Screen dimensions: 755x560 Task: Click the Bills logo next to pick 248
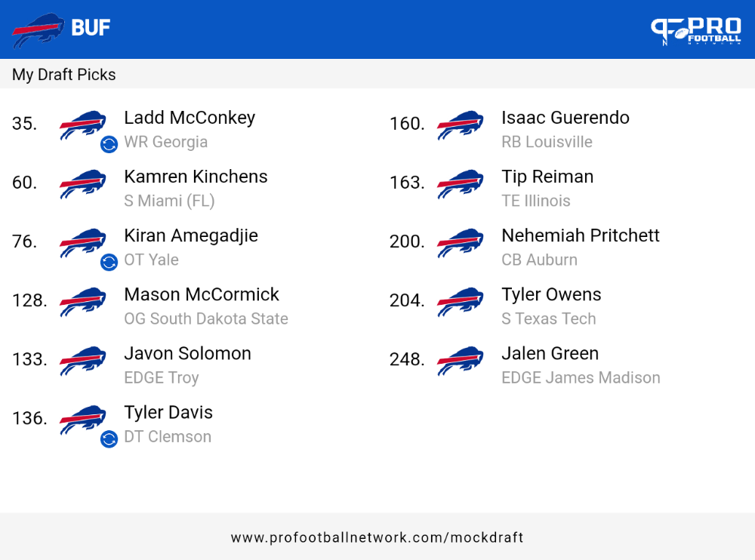(x=461, y=361)
